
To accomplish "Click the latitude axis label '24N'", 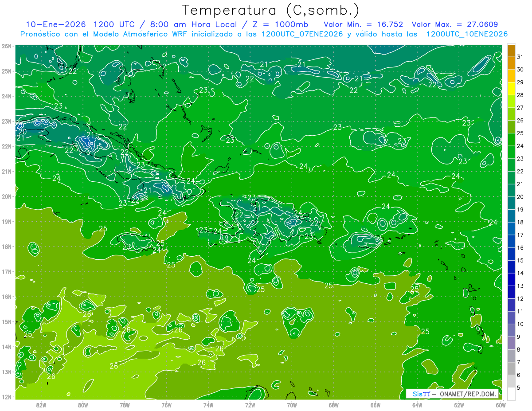I will click(7, 96).
